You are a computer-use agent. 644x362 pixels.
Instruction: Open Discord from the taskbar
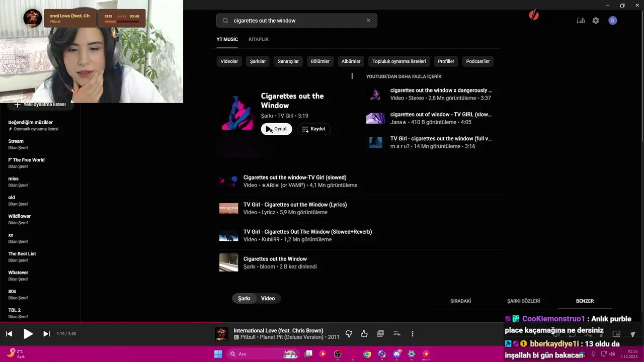[397, 354]
